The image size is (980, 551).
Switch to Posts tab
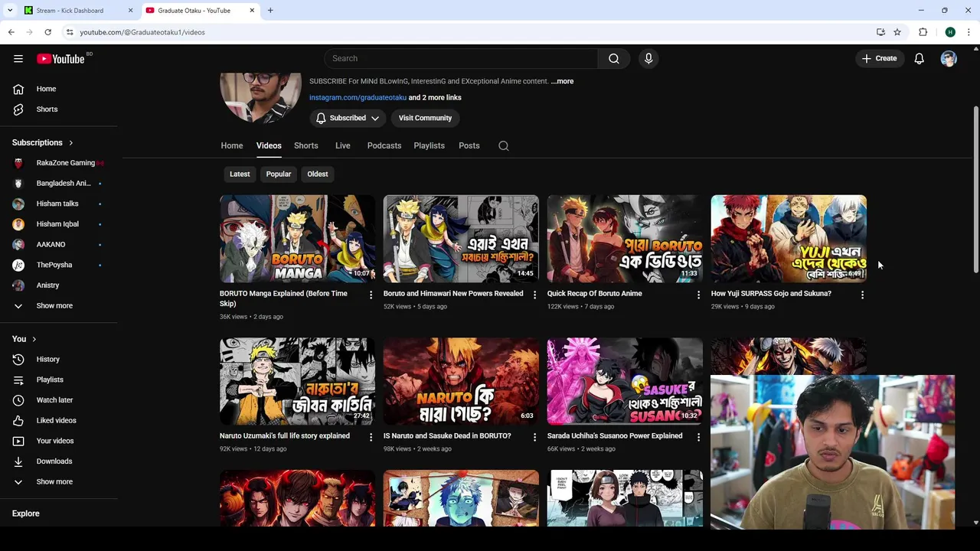click(x=469, y=146)
